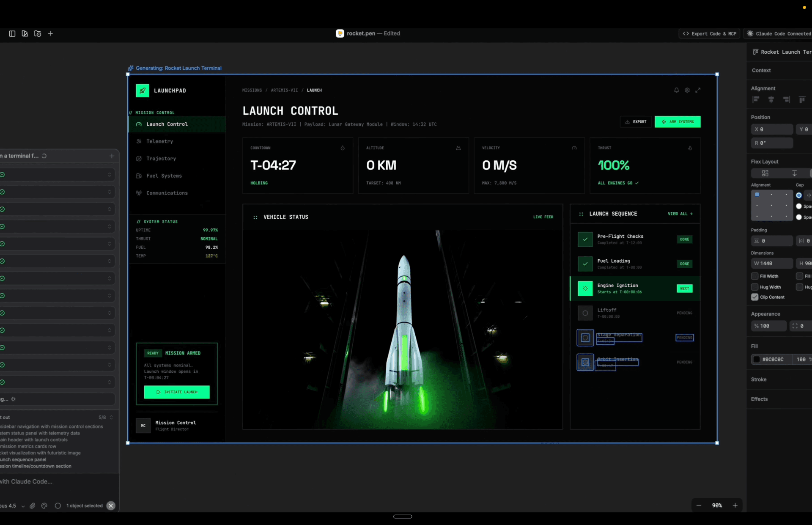
Task: Open Export Code & MCP menu
Action: pos(709,33)
